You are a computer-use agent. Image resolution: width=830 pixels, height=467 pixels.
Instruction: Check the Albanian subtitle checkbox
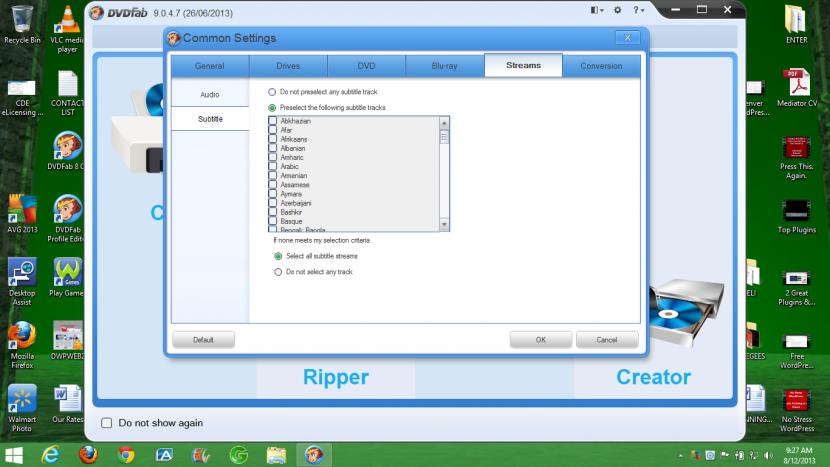273,148
